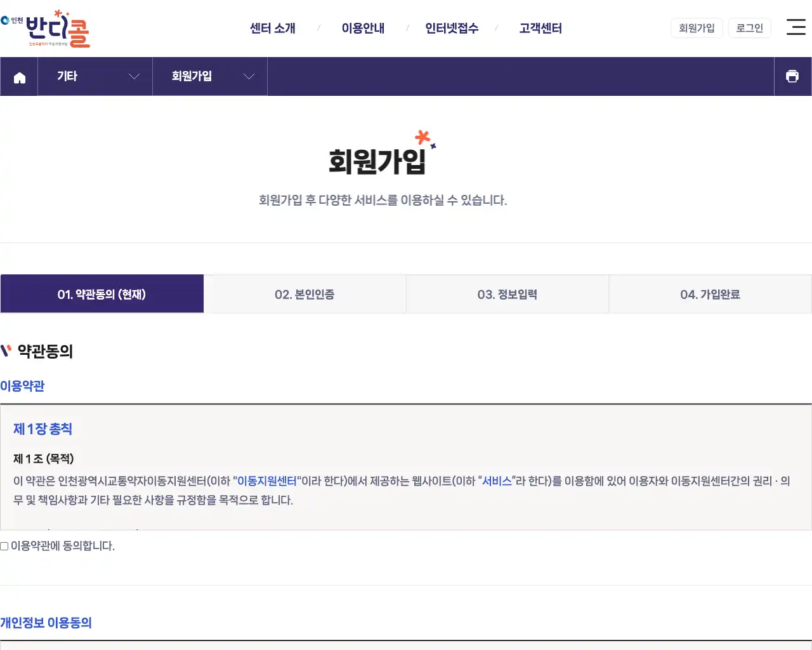Click the 제 1 조 (목적) text

click(44, 458)
